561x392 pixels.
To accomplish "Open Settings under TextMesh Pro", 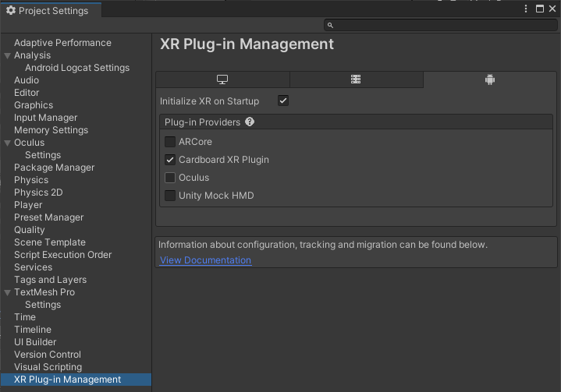I will point(43,305).
